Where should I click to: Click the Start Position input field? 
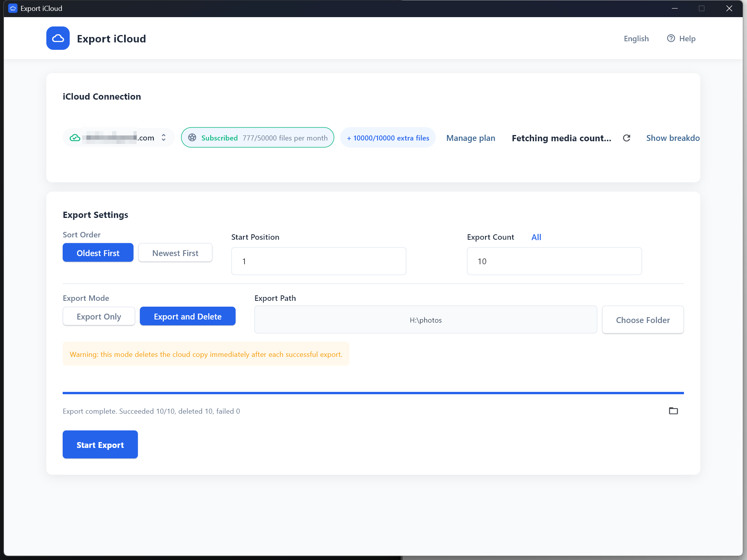(318, 261)
